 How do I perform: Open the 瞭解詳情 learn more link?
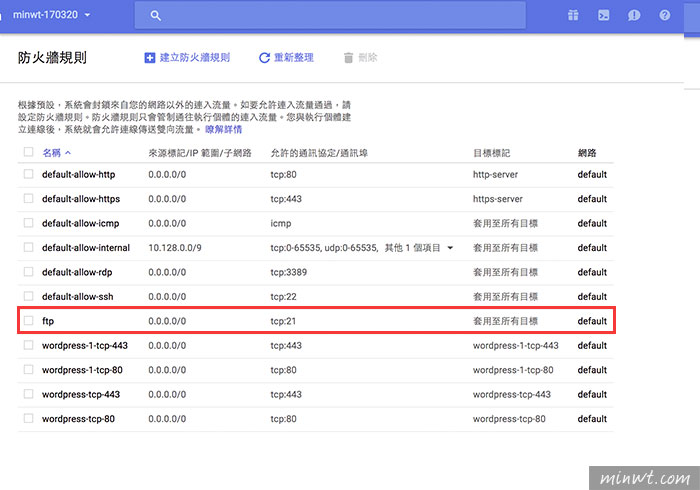(x=223, y=129)
